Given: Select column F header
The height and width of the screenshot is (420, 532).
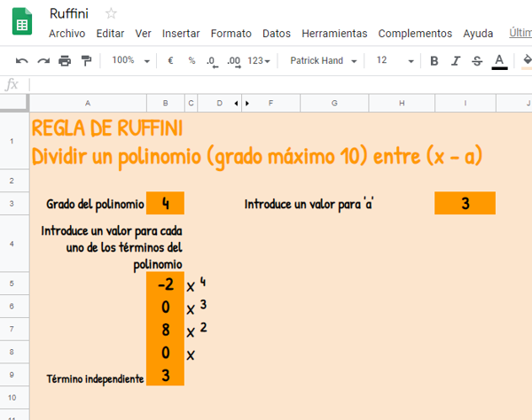Looking at the screenshot, I should (270, 104).
